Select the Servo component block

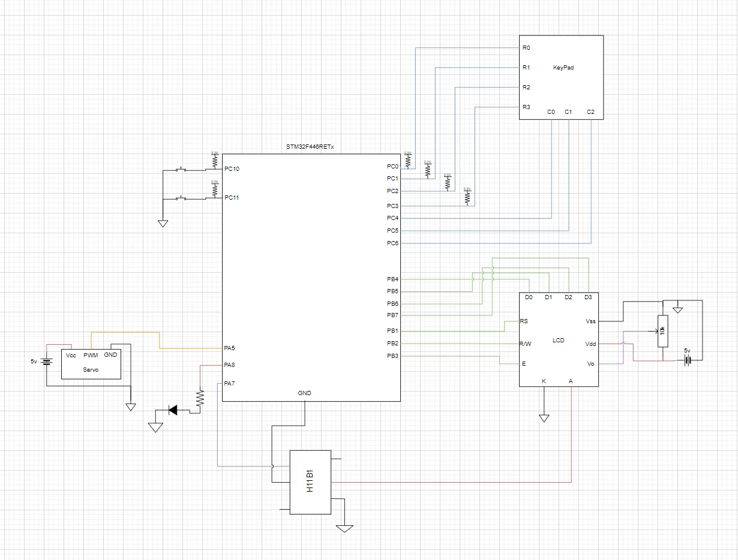point(91,363)
